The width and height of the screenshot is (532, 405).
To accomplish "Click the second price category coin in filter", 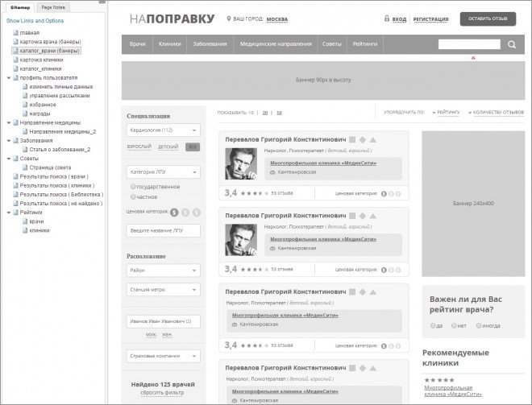I will click(185, 213).
